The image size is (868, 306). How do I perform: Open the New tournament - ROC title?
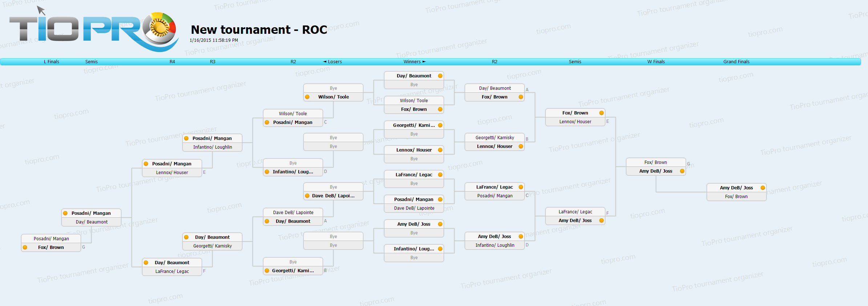tap(259, 29)
